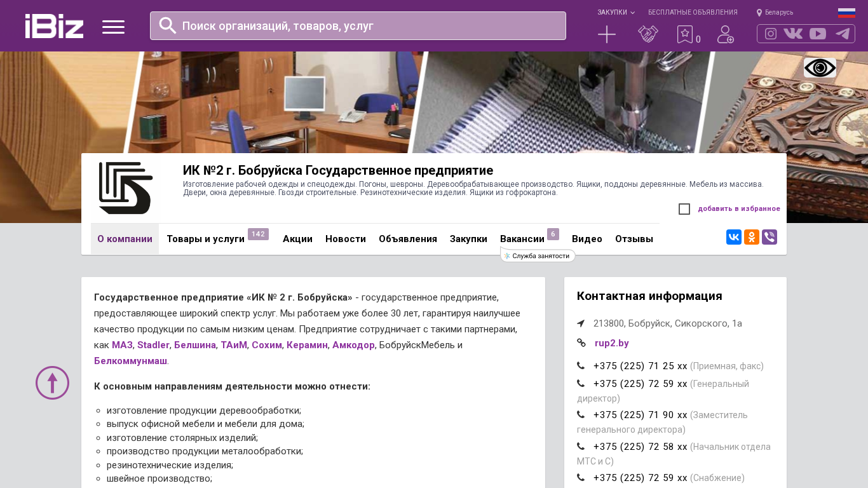Click into the organization search field
This screenshot has height=488, width=868.
click(358, 25)
